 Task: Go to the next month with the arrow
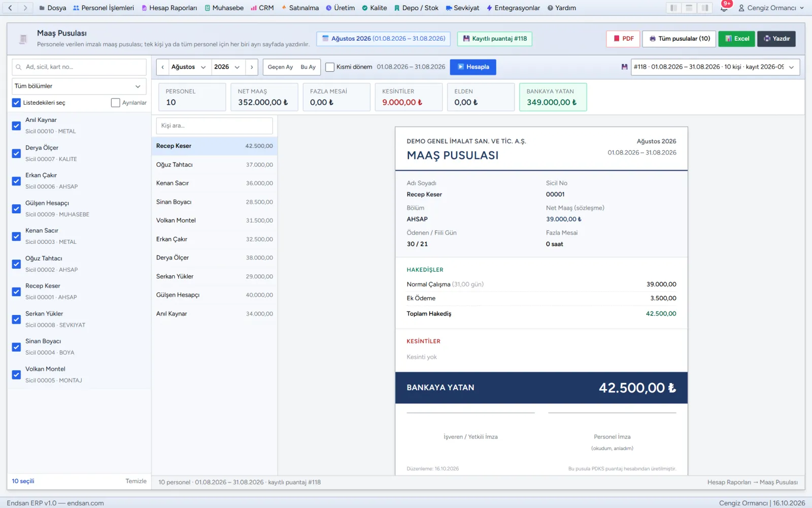click(252, 67)
